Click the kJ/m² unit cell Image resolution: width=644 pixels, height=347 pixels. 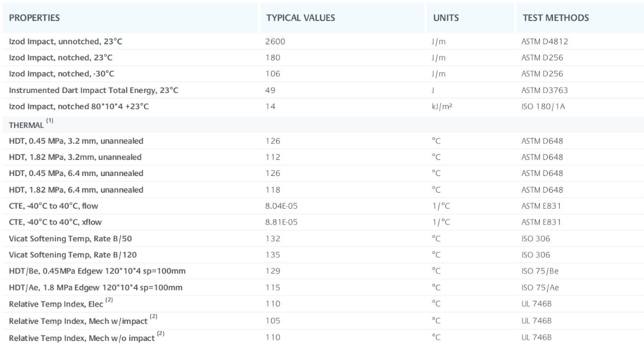coord(442,107)
